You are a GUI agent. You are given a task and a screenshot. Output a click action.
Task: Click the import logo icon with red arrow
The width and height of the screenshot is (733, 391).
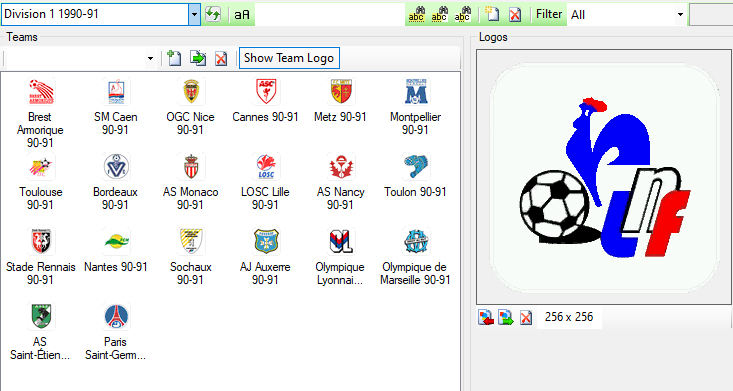486,318
